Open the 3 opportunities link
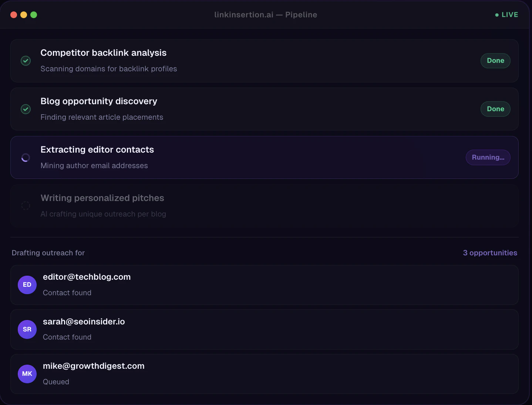 tap(490, 253)
